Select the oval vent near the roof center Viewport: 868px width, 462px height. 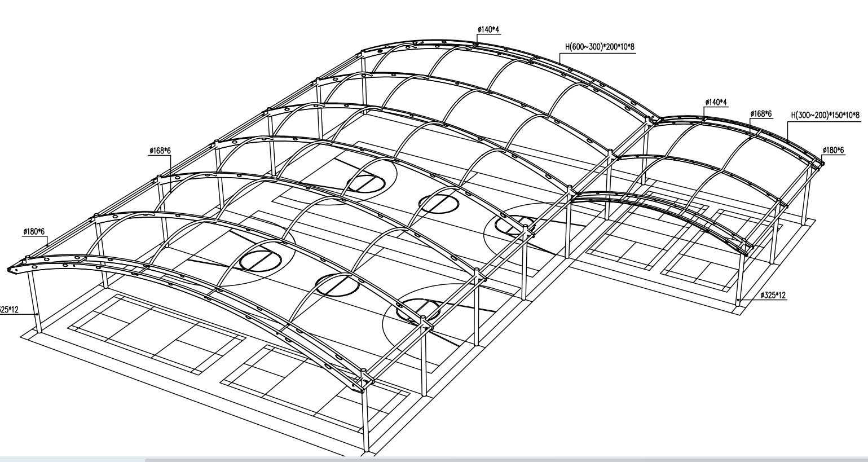(439, 203)
